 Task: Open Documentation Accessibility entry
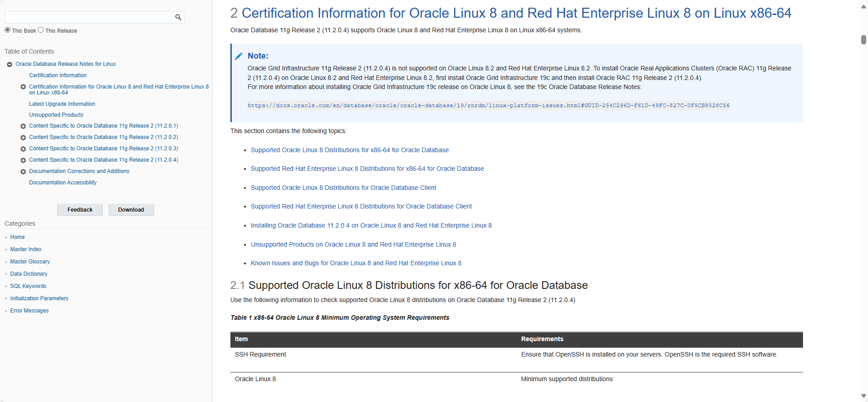tap(63, 183)
